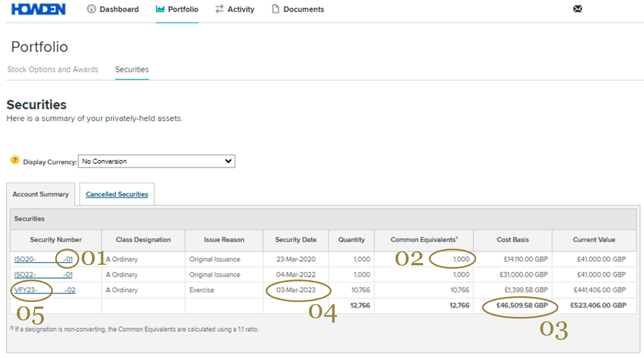
Task: Select the Securities sub-tab
Action: pos(132,69)
